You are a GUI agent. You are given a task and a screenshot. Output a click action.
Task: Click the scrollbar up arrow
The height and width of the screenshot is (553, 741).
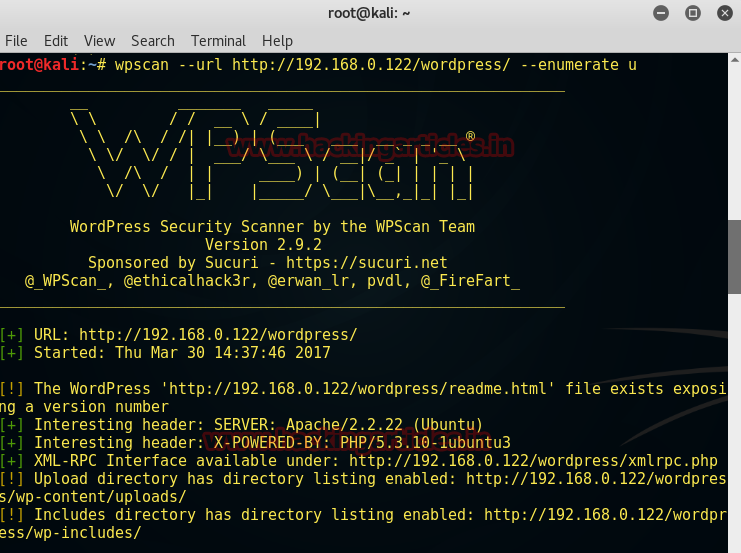[x=734, y=60]
